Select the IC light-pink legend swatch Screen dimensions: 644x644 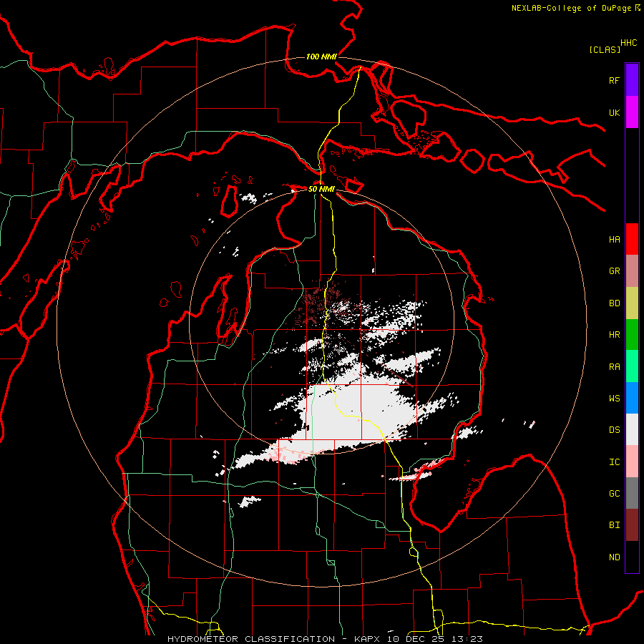point(632,462)
